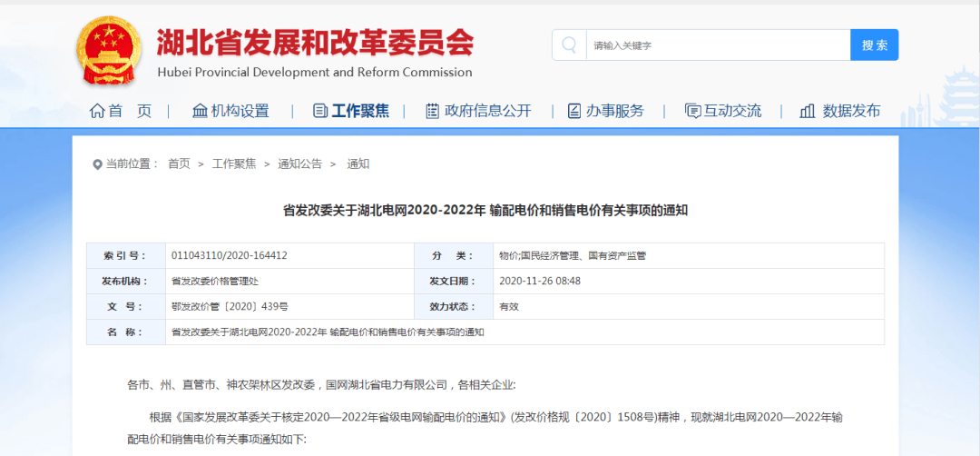Open 通知公告 breadcrumb link
This screenshot has height=456, width=980.
click(299, 164)
